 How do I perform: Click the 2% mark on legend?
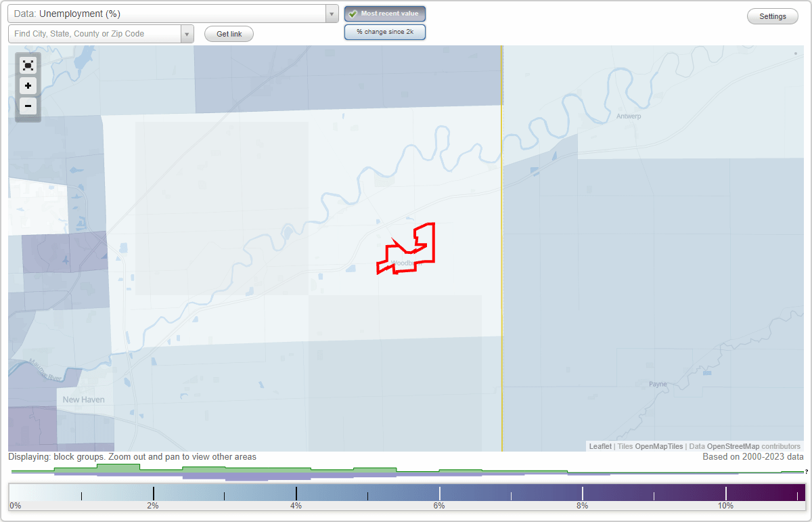click(153, 505)
